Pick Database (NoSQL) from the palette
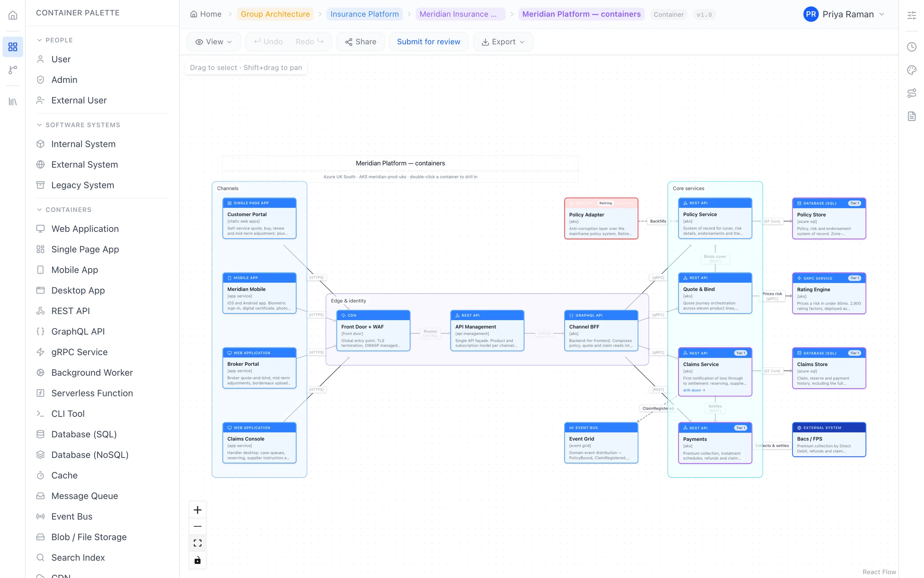This screenshot has height=578, width=924. (102, 454)
